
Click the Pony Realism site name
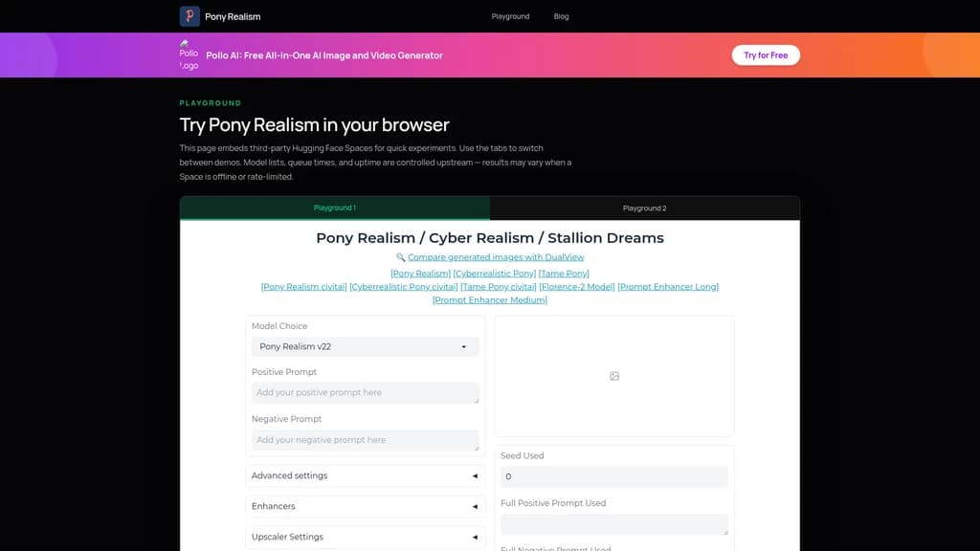click(x=233, y=17)
